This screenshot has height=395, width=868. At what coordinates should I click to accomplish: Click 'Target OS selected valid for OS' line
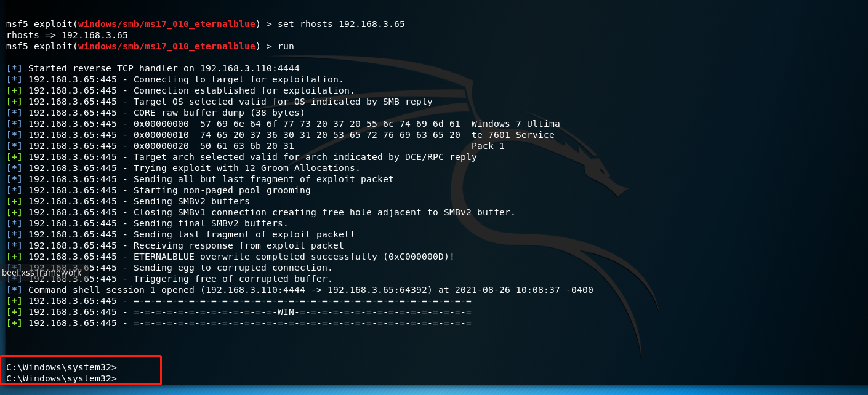(220, 102)
